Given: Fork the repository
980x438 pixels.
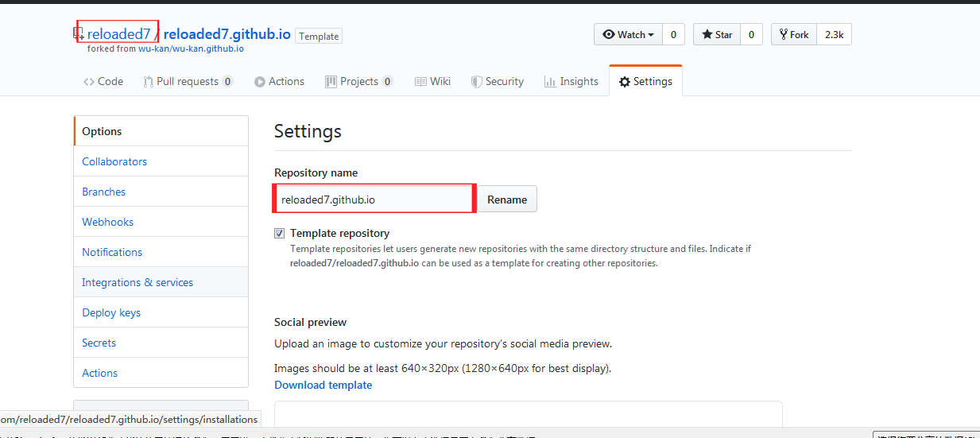Looking at the screenshot, I should pos(793,34).
